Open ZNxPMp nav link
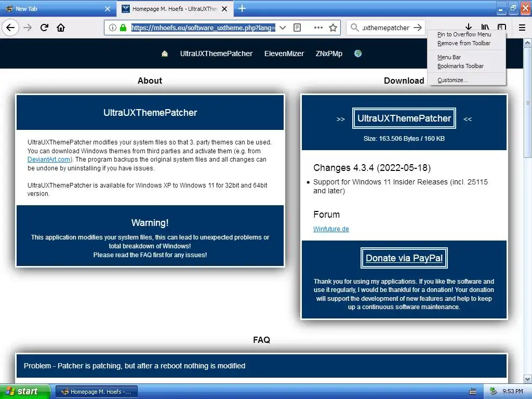The height and width of the screenshot is (399, 532). [x=329, y=54]
